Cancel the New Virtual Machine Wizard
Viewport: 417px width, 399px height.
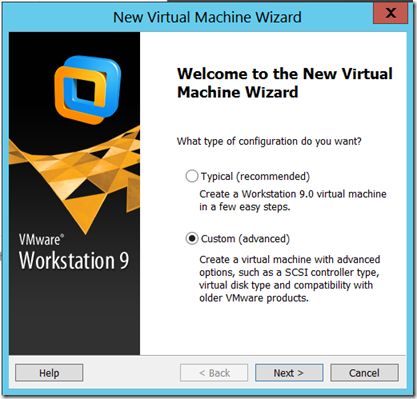pyautogui.click(x=364, y=373)
